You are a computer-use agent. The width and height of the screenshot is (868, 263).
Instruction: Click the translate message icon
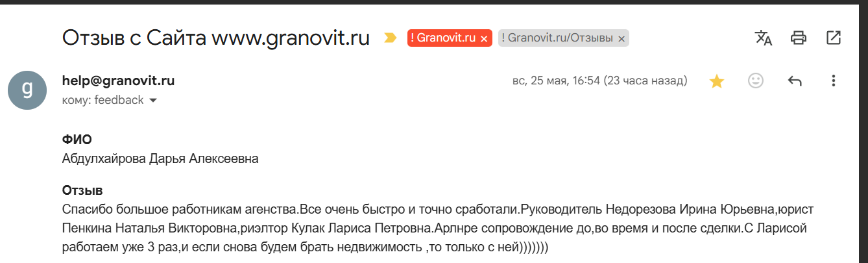(764, 38)
